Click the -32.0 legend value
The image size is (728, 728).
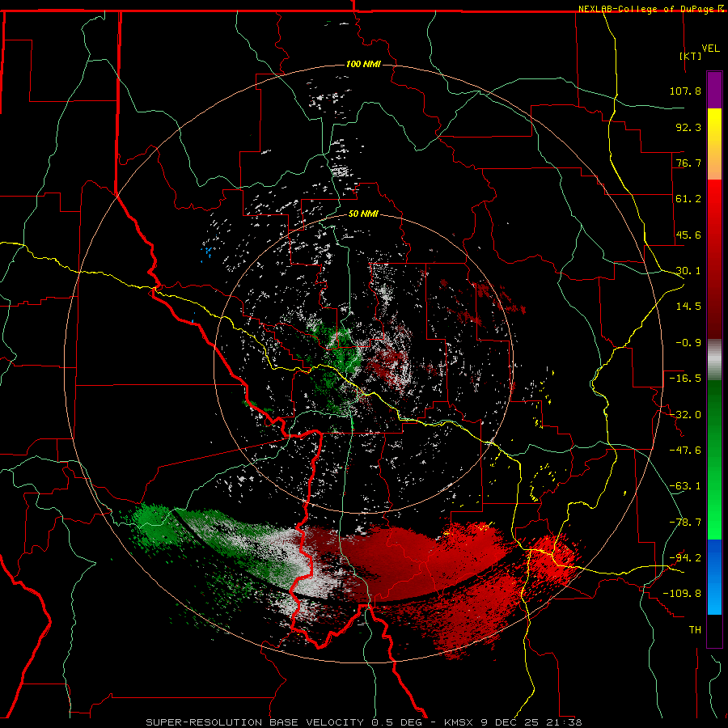pyautogui.click(x=685, y=415)
